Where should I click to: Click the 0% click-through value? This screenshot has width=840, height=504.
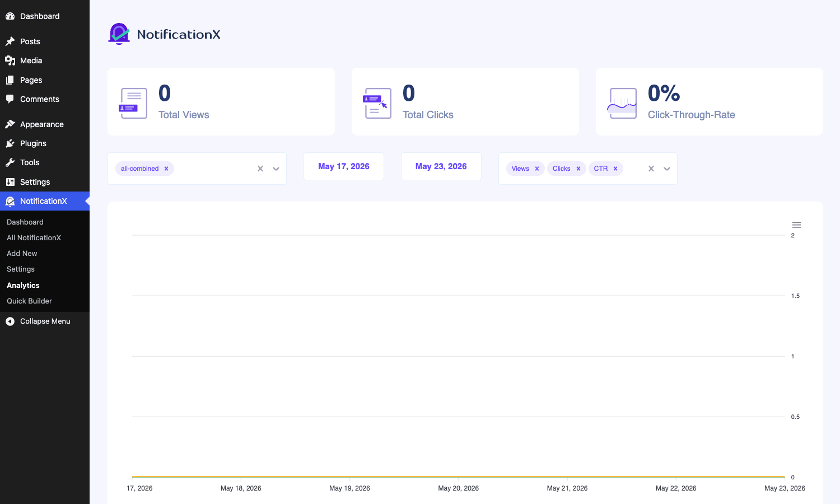click(x=664, y=93)
